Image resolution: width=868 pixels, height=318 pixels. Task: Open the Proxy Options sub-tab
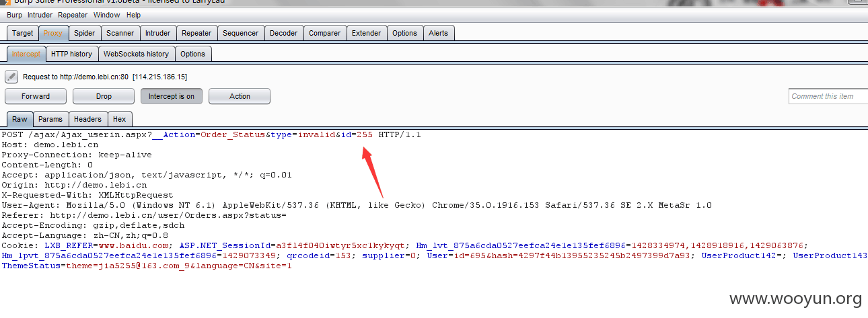193,54
